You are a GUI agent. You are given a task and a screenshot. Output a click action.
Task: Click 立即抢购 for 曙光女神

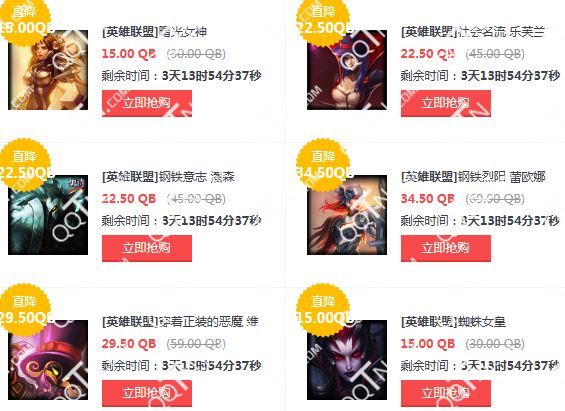pyautogui.click(x=147, y=103)
